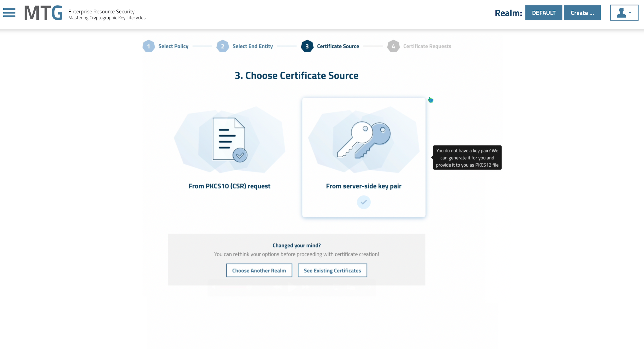Image resolution: width=644 pixels, height=349 pixels.
Task: Open the Create ... realm menu
Action: coord(582,13)
